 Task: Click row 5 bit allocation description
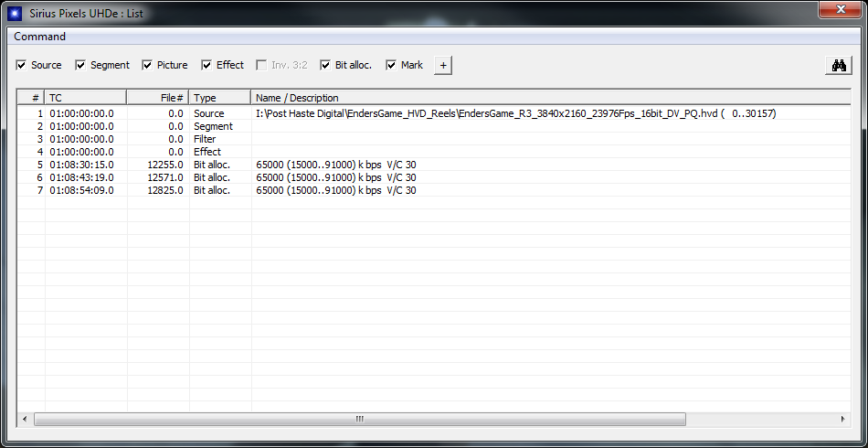click(x=336, y=165)
